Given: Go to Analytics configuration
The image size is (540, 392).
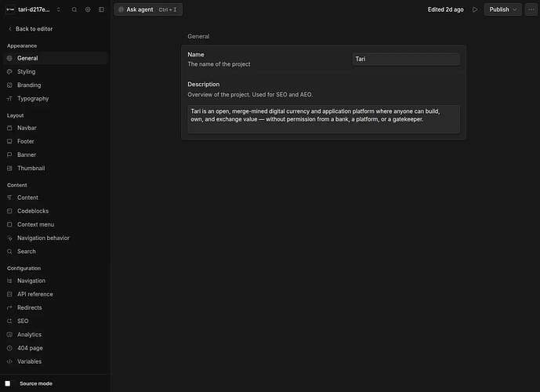Looking at the screenshot, I should tap(55, 335).
